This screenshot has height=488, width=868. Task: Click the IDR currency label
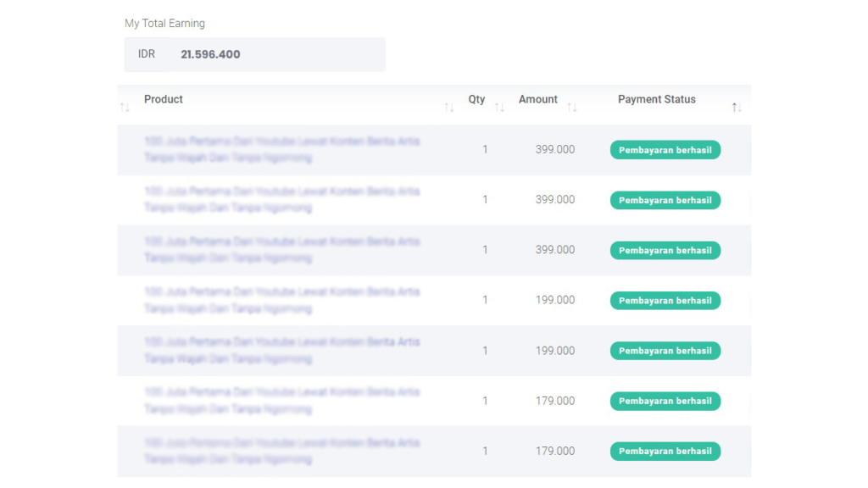pos(147,54)
